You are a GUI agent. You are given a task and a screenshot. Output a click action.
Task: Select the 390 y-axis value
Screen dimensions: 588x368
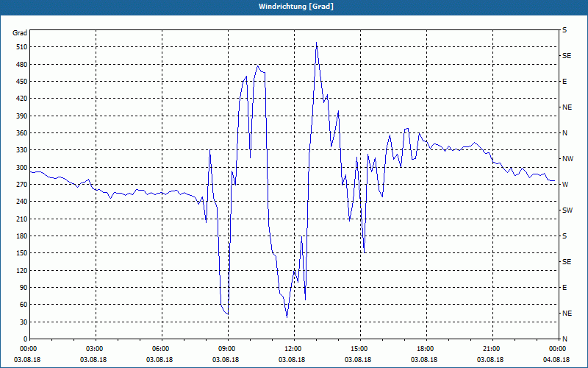coord(22,116)
